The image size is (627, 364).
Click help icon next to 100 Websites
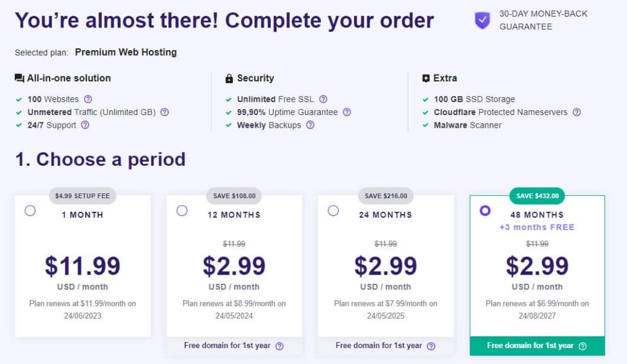[88, 99]
